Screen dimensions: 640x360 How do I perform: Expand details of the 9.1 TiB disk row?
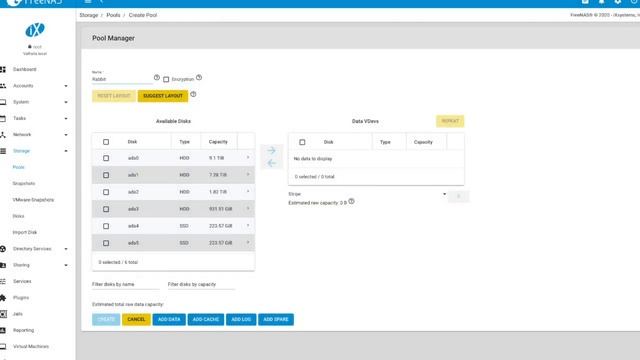click(x=248, y=158)
